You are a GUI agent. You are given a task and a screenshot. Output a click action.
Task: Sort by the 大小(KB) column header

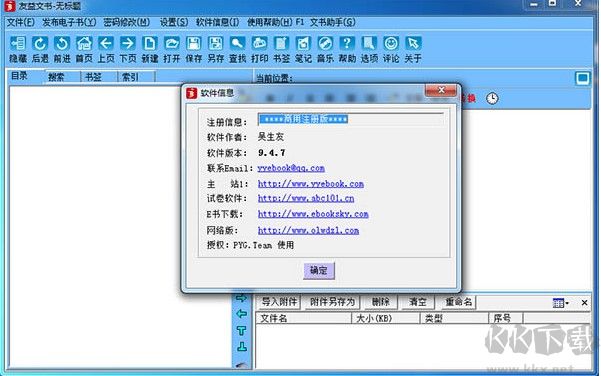coord(385,319)
